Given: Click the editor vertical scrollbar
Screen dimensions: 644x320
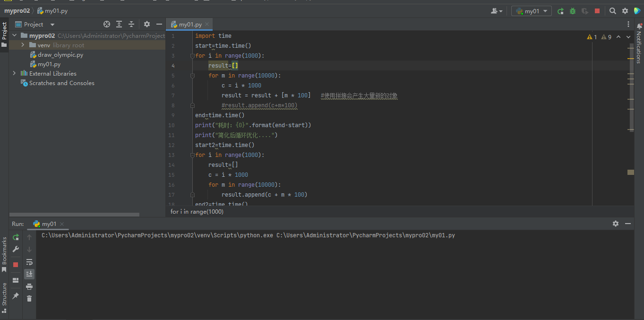Looking at the screenshot, I should pos(631,87).
